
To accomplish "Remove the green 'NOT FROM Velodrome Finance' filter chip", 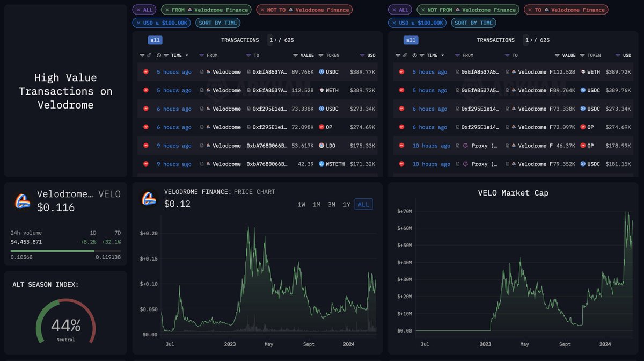I will [422, 10].
